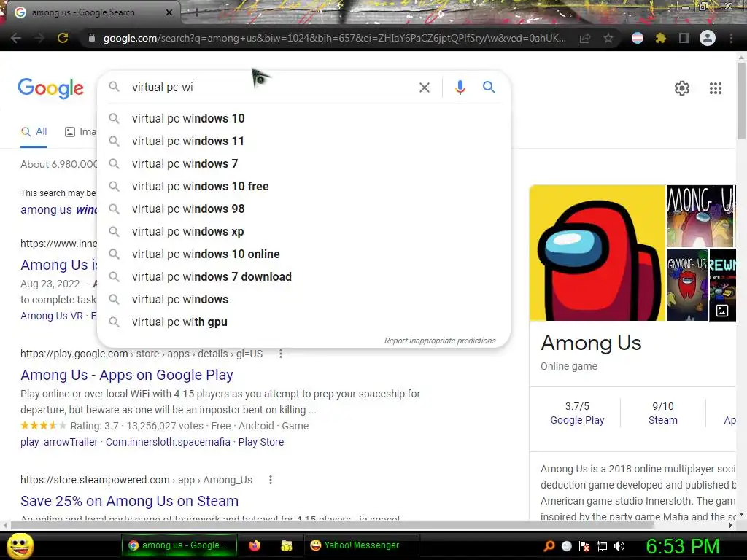Click into the Google search input

[271, 87]
